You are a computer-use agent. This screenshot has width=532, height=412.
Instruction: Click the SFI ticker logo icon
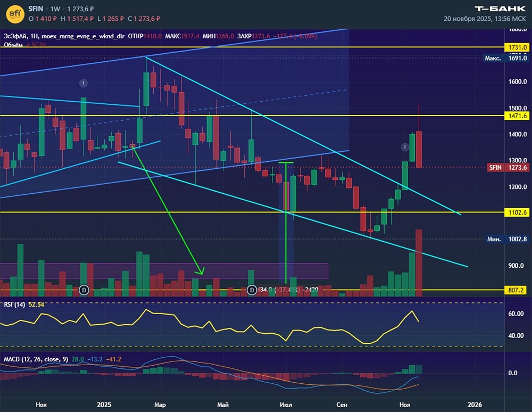(x=15, y=14)
